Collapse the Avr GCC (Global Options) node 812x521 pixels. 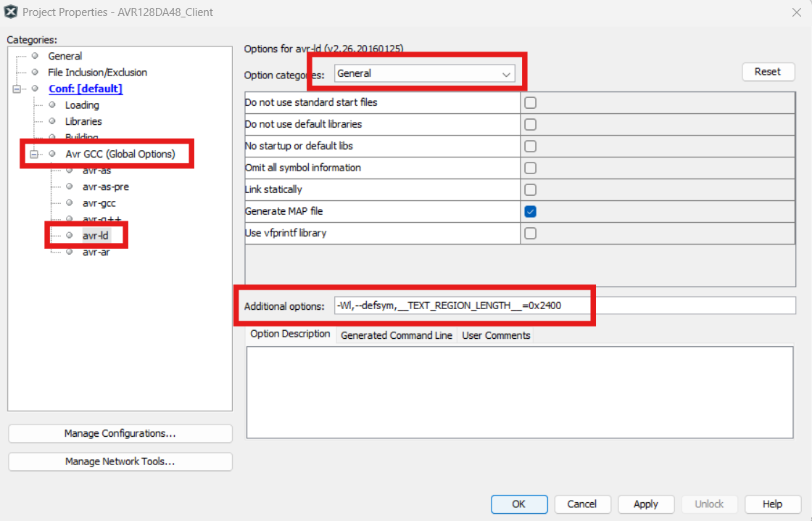pos(33,154)
